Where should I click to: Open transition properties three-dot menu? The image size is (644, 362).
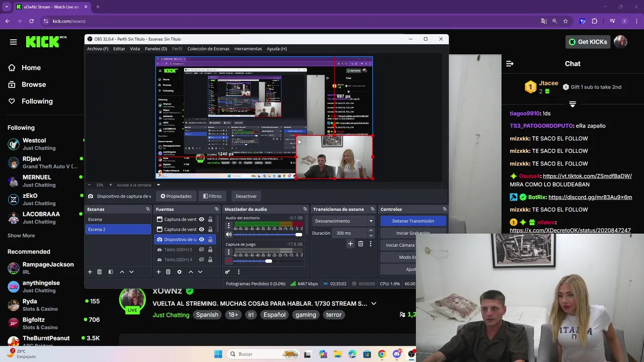(371, 244)
